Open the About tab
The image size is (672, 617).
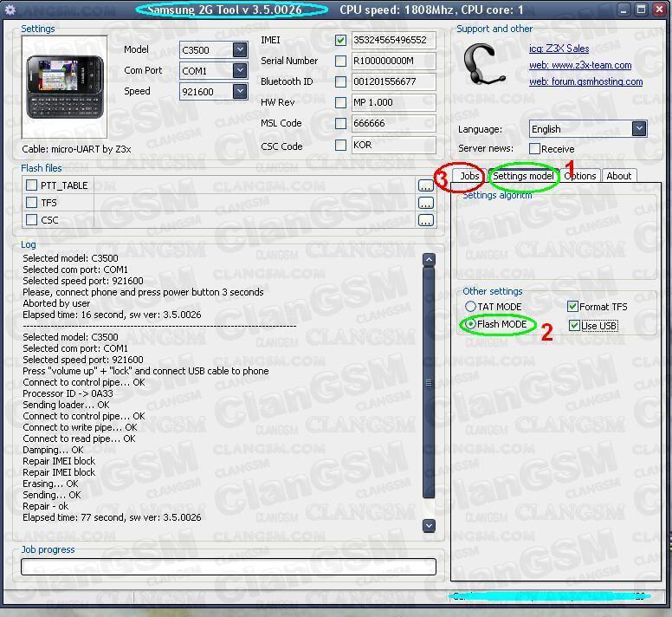(x=618, y=176)
